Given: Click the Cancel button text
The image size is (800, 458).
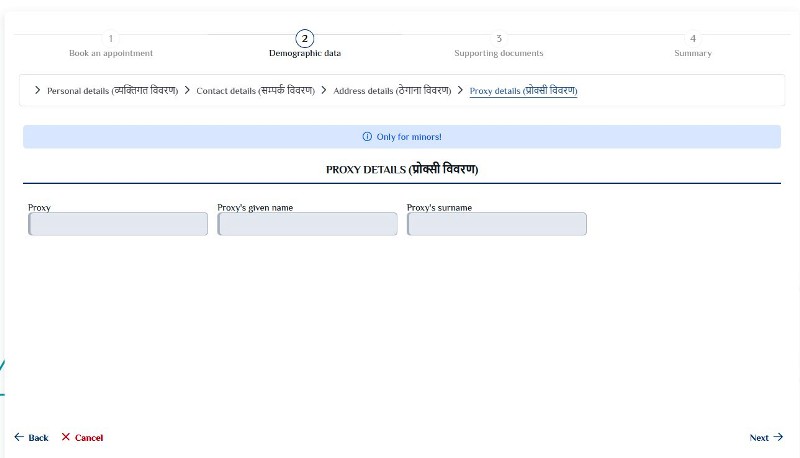Looking at the screenshot, I should pos(89,438).
